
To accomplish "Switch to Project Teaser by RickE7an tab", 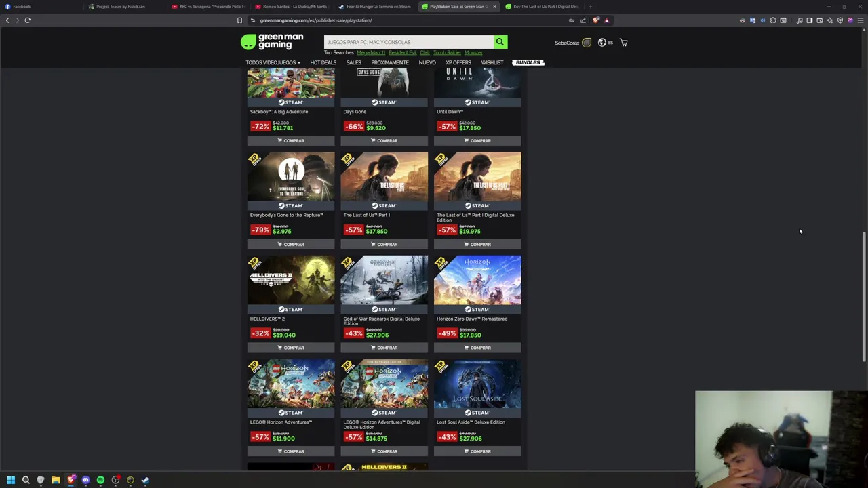I will pyautogui.click(x=125, y=7).
